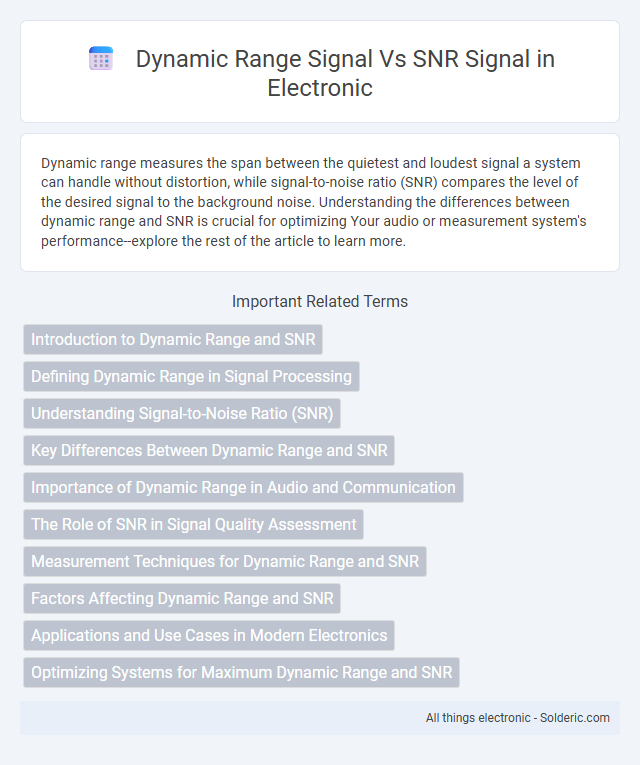Open Optimizing Systems for Maximum Dynamic Range
This screenshot has width=640, height=765.
click(241, 672)
